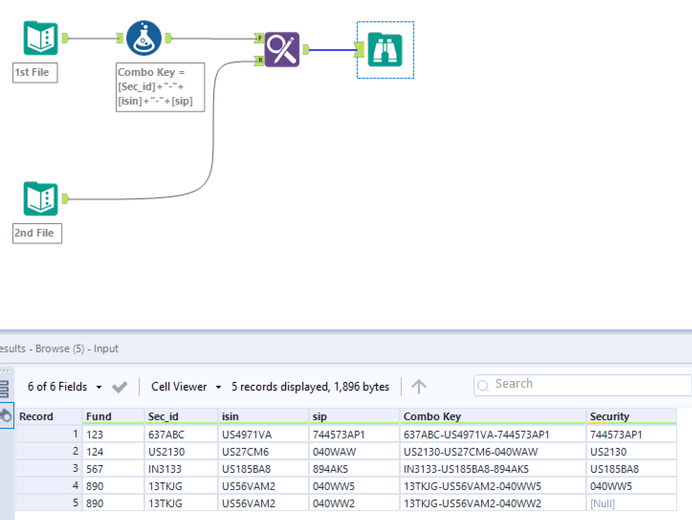Open the 6 of 6 Fields dropdown
The width and height of the screenshot is (692, 520).
tap(64, 387)
